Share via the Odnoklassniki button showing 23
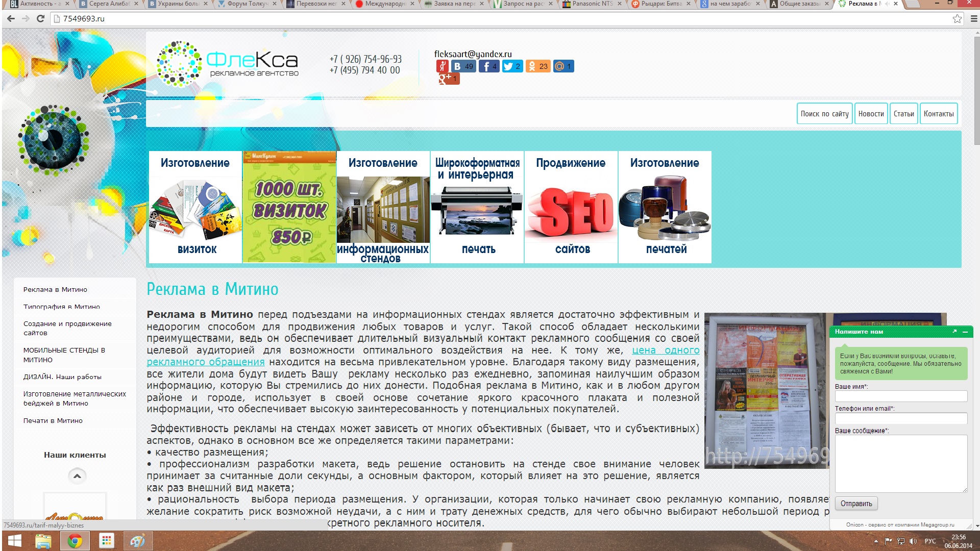Viewport: 980px width, 551px height. click(x=538, y=66)
